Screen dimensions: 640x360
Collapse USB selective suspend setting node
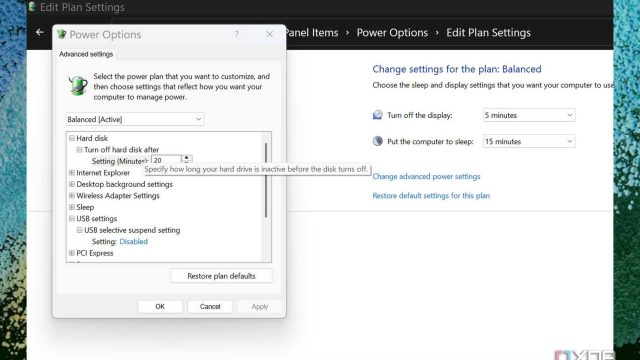pos(80,230)
